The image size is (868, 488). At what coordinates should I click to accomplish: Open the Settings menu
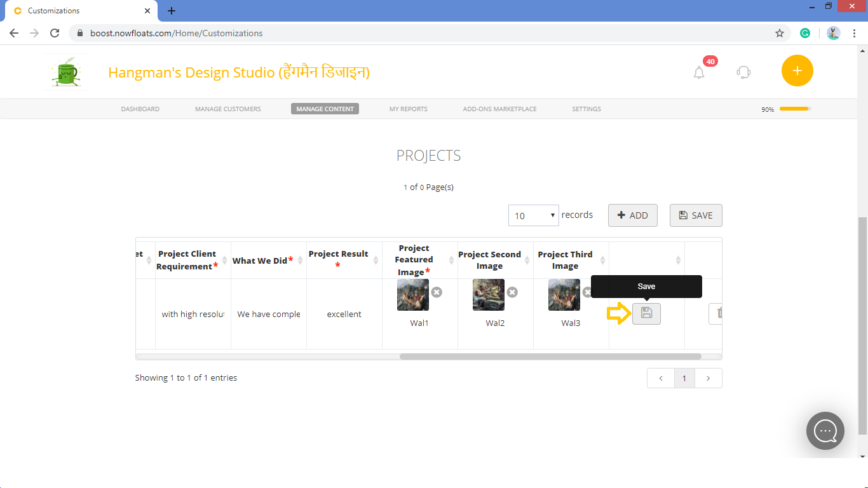[587, 109]
